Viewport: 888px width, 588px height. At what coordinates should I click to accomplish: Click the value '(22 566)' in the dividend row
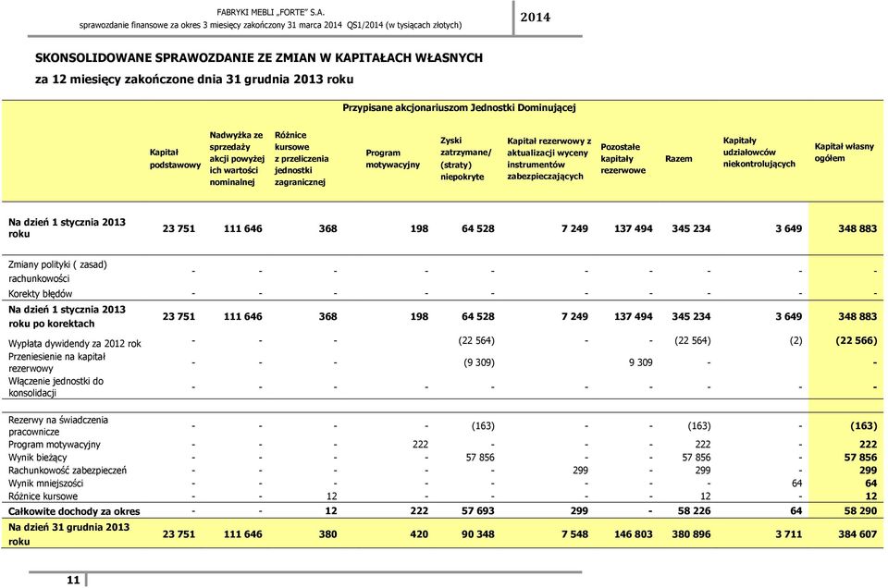pos(857,341)
